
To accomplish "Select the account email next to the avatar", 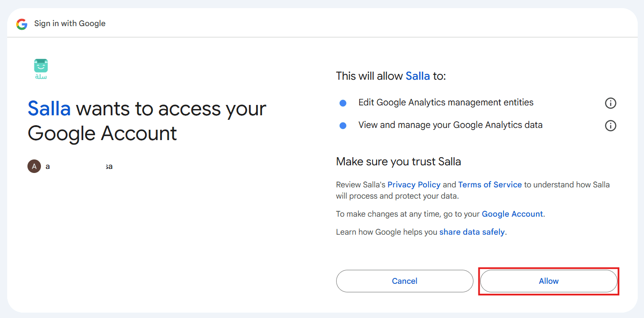I will click(79, 167).
